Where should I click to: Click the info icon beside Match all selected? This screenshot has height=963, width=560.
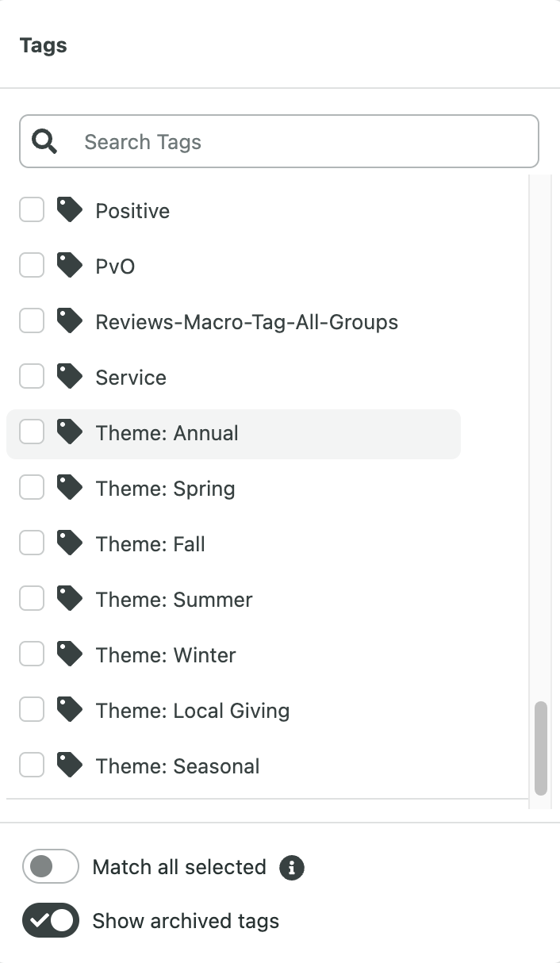[x=292, y=867]
